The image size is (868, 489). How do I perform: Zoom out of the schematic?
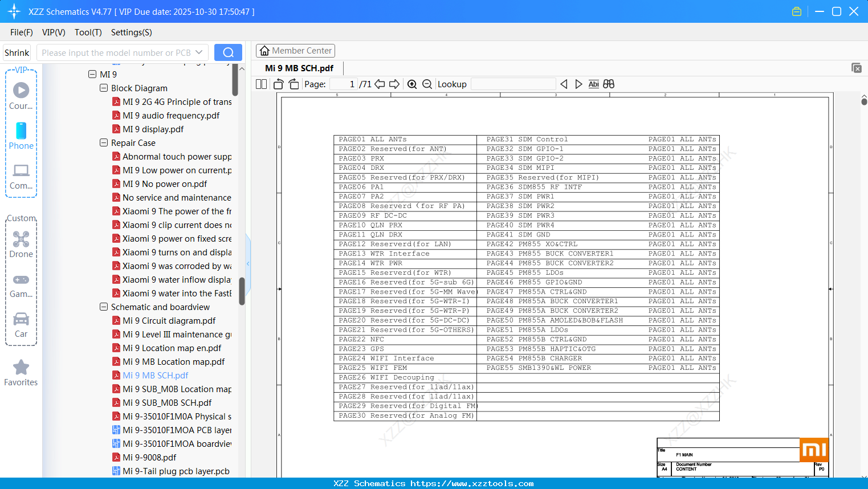tap(427, 84)
